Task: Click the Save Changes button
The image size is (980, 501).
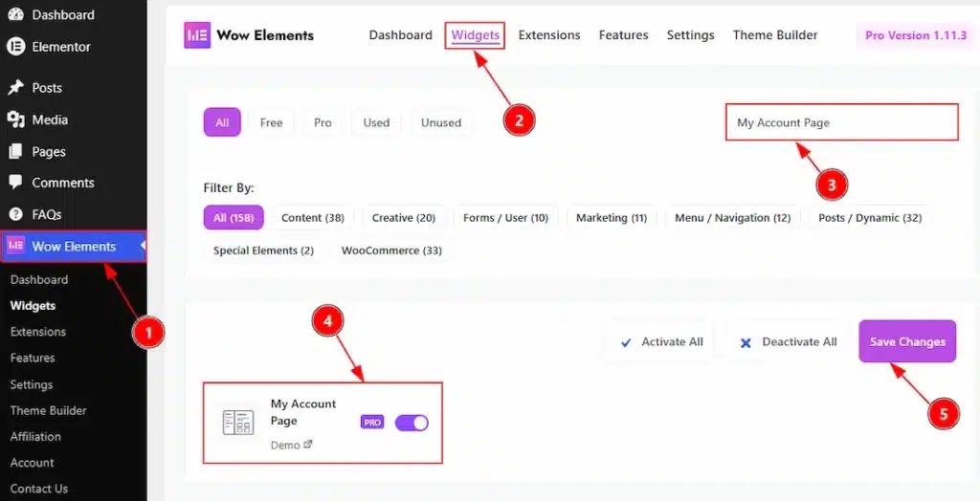Action: coord(907,341)
